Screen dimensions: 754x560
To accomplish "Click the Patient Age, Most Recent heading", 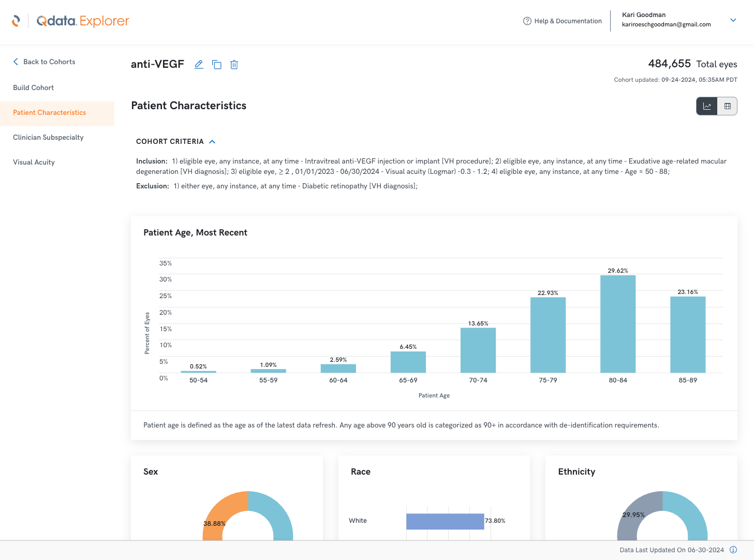I will click(195, 232).
